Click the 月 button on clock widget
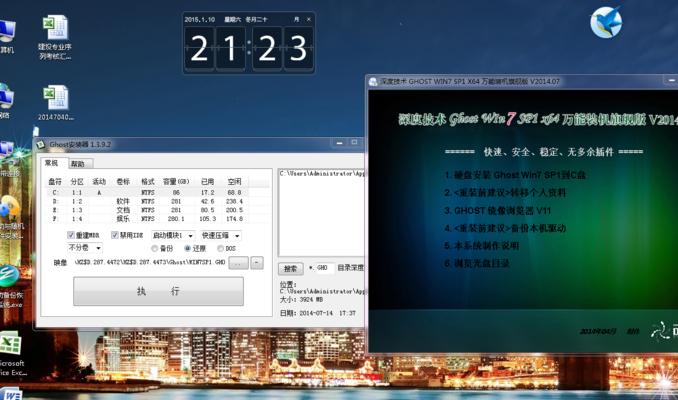This screenshot has width=678, height=400. (x=296, y=19)
